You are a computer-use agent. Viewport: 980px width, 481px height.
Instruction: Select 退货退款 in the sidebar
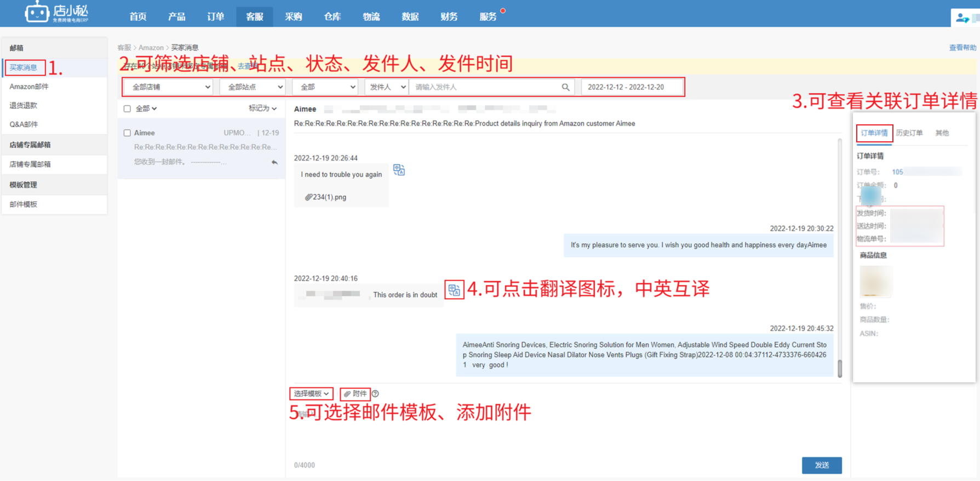24,105
